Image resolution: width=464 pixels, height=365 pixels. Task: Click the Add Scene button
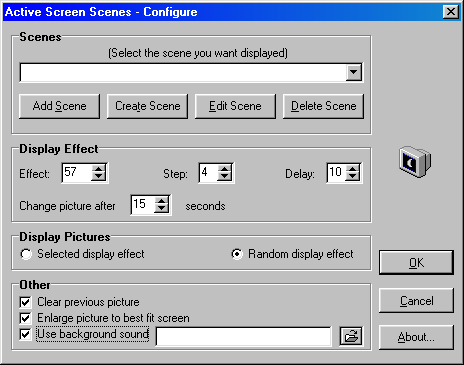point(59,106)
